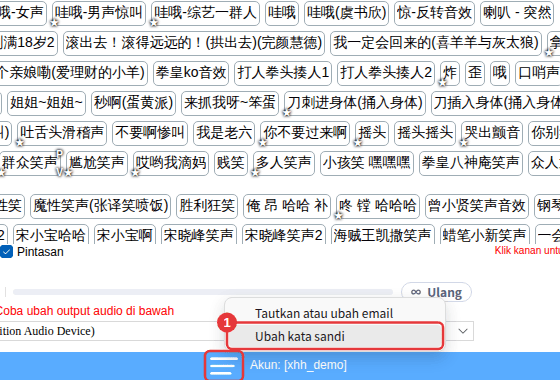Click the 'Akun: [xhh_demo]' account label
This screenshot has width=560, height=380.
[x=298, y=365]
